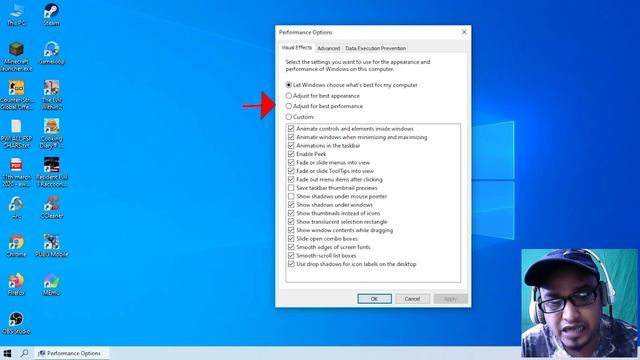Click the Cooking Diary desktop icon
Viewport: 640px width, 360px height.
point(51,133)
